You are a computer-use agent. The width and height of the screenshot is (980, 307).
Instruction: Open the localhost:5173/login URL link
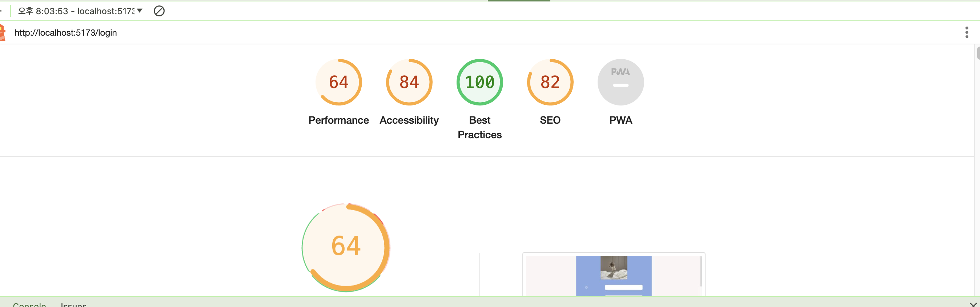coord(65,33)
